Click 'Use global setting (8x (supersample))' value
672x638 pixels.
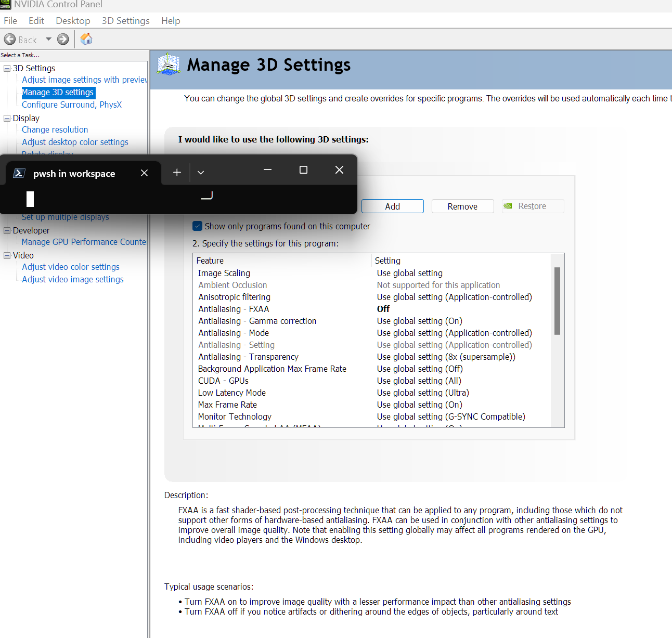tap(446, 357)
